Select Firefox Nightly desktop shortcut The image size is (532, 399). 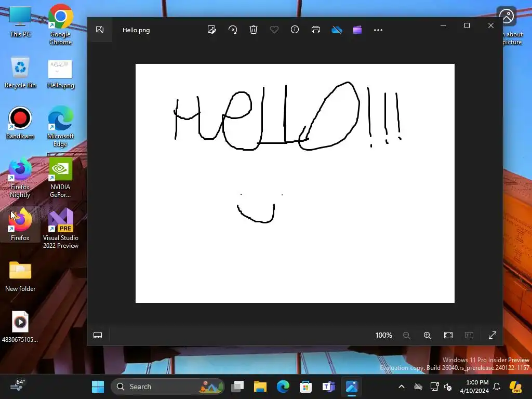click(20, 178)
